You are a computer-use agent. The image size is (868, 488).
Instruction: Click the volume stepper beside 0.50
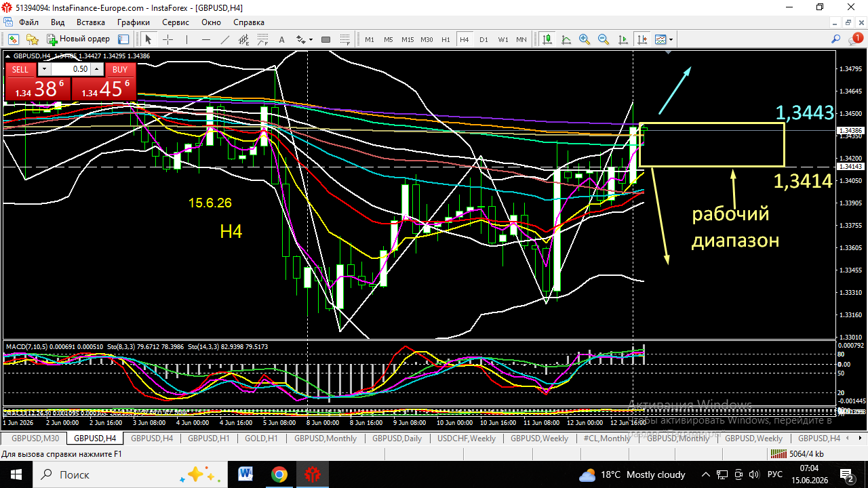click(97, 69)
